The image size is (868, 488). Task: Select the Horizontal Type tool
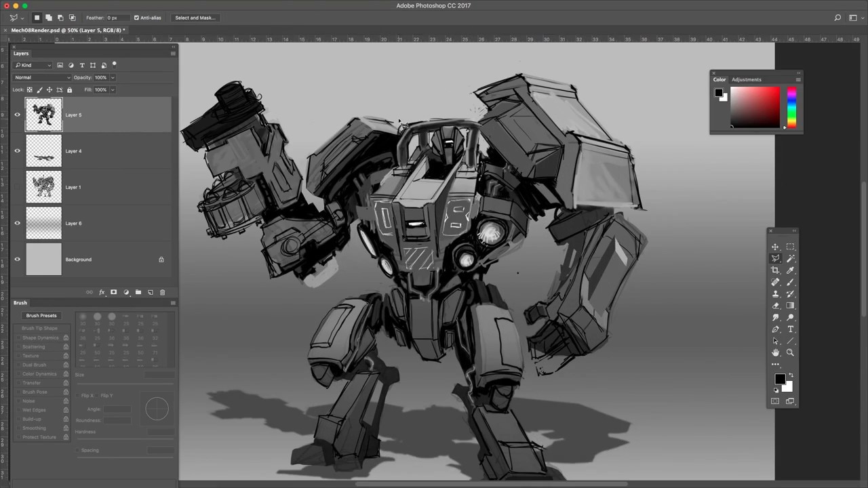(x=790, y=329)
